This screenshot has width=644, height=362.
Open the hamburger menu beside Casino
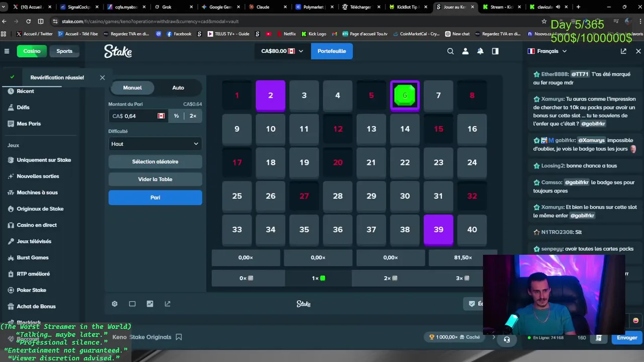tap(7, 51)
